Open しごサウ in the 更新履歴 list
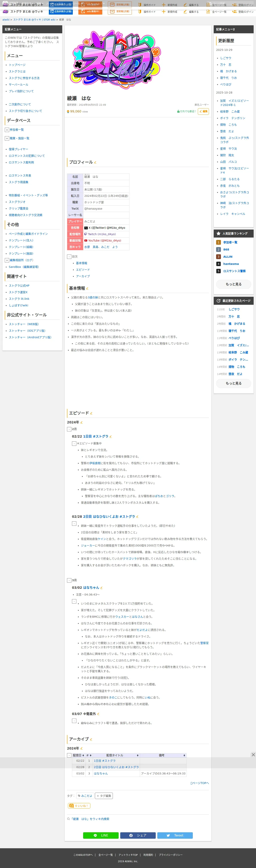The image size is (256, 868). click(226, 58)
